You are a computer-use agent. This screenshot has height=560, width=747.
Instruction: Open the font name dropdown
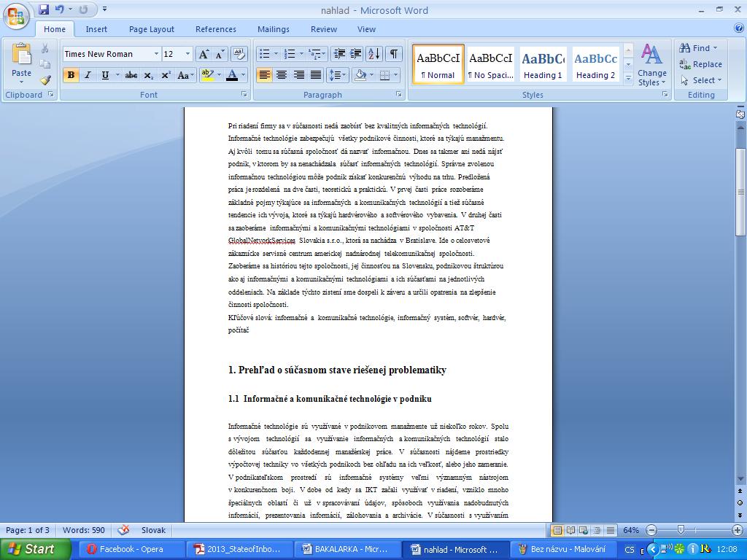click(x=156, y=54)
